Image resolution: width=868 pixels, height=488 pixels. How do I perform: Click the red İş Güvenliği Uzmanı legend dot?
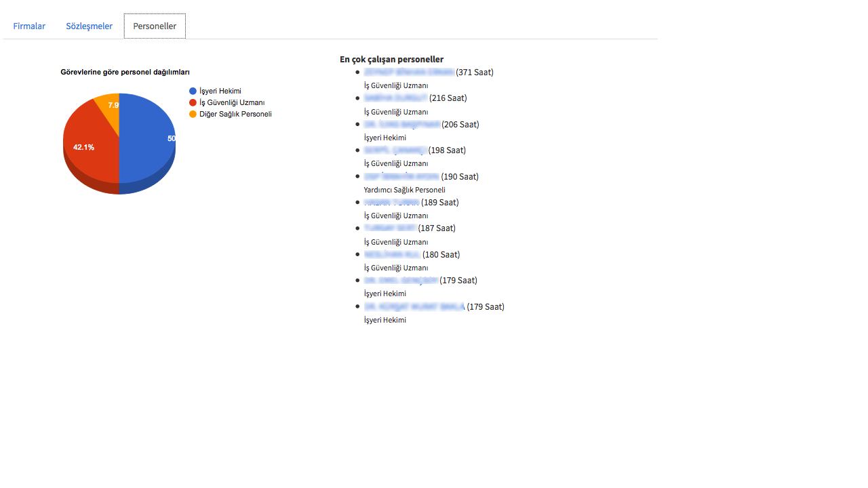(x=193, y=102)
